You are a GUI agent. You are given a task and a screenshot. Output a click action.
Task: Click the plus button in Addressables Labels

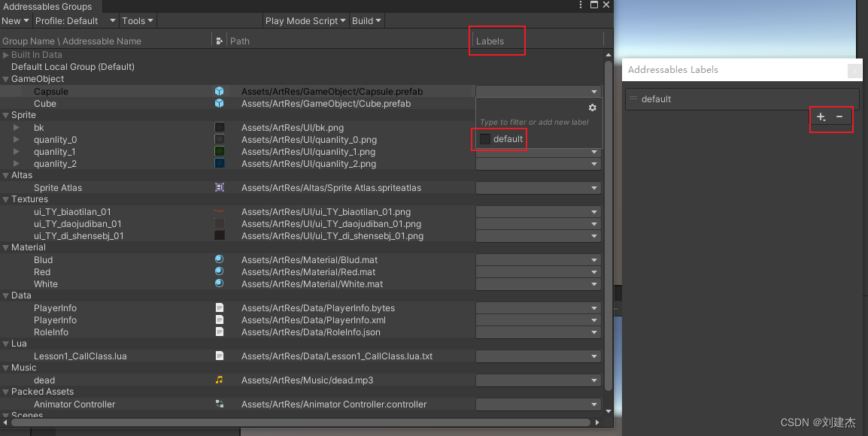(820, 117)
